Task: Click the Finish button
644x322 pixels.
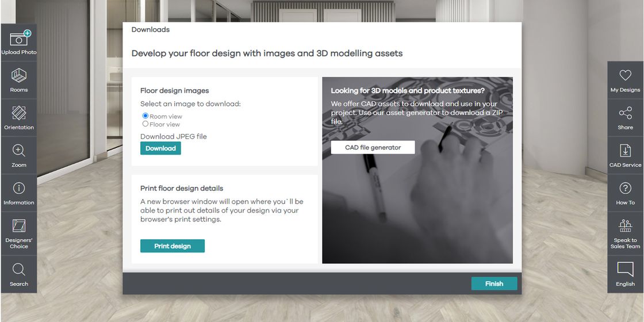Action: (x=494, y=284)
